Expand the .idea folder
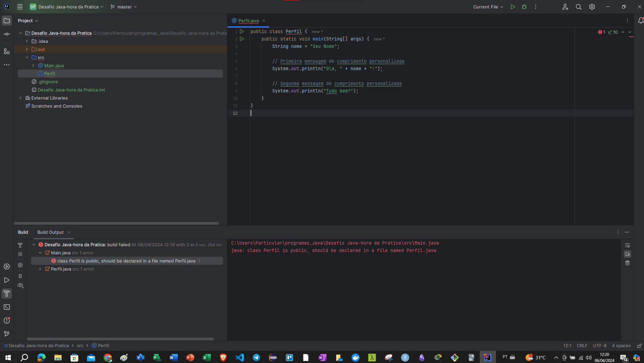The height and width of the screenshot is (363, 644). [x=27, y=41]
